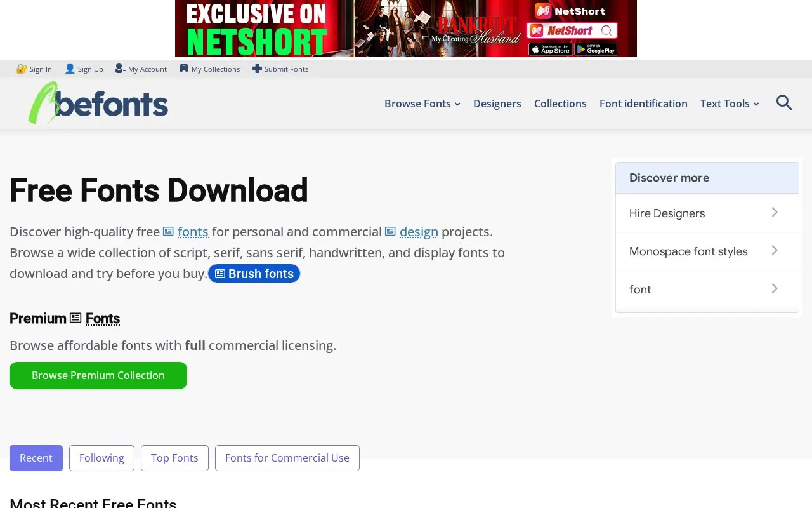The height and width of the screenshot is (508, 812).
Task: Click the chevron next to Monospace font styles
Action: pos(775,251)
